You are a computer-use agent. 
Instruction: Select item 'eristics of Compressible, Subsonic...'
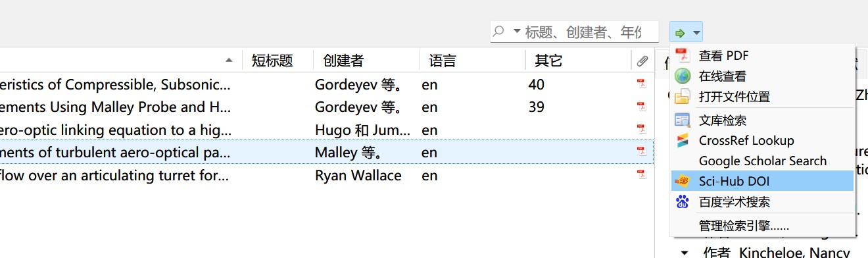tap(115, 84)
